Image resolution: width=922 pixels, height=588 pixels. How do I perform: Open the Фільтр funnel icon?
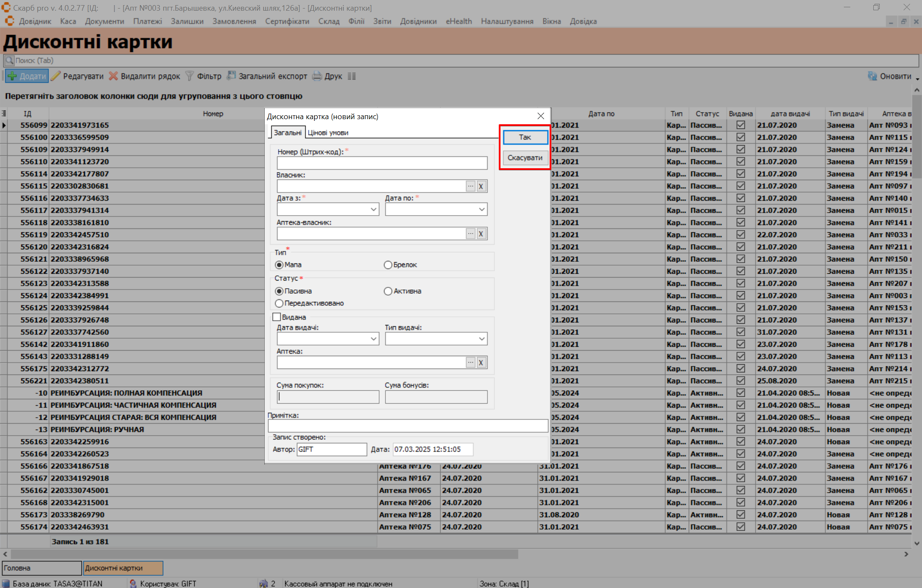pyautogui.click(x=189, y=76)
